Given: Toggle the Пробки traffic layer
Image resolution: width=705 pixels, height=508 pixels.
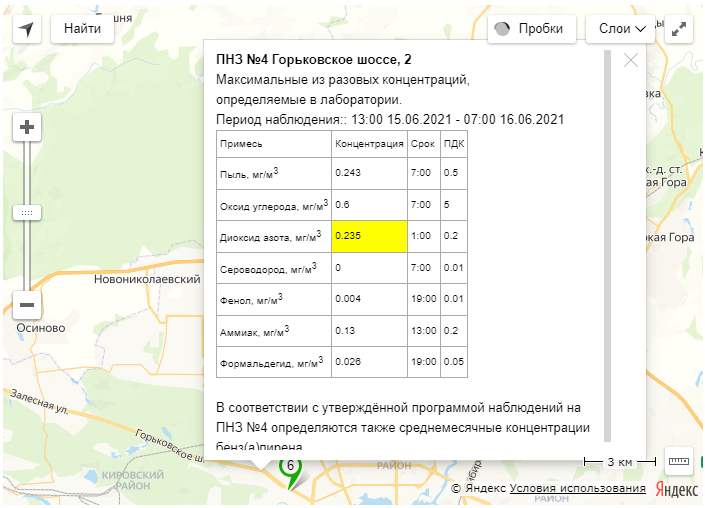Looking at the screenshot, I should pos(531,29).
